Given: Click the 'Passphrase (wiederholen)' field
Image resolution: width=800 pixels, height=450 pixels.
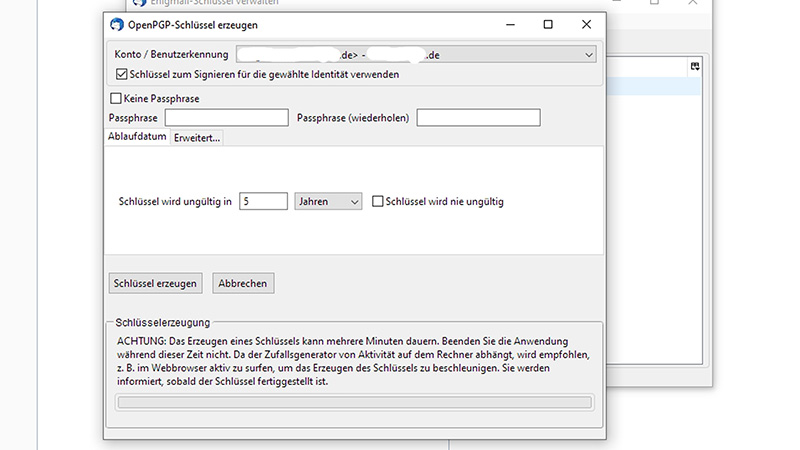Looking at the screenshot, I should click(x=478, y=118).
